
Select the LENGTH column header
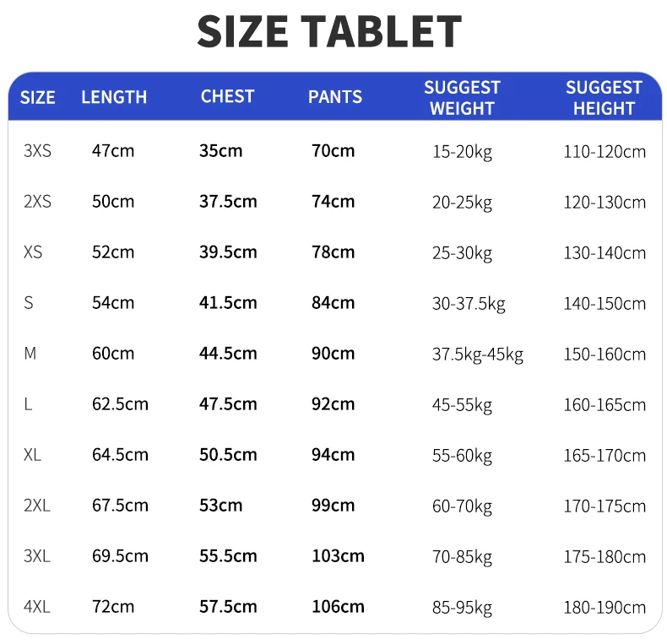114,97
